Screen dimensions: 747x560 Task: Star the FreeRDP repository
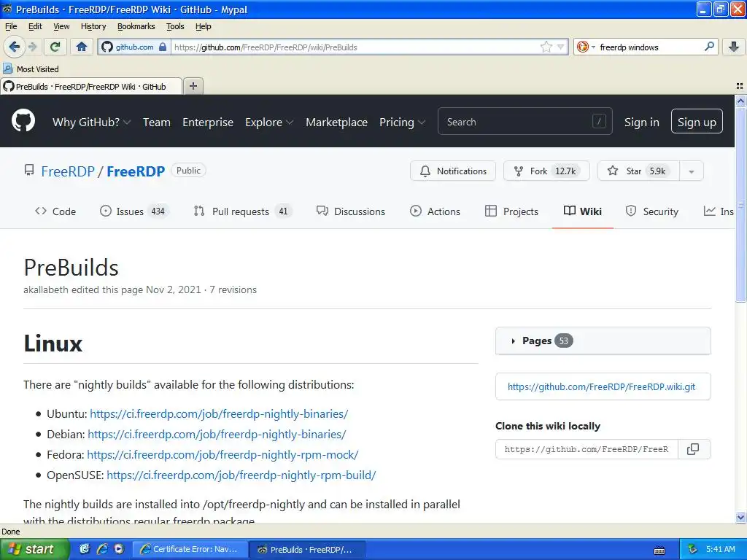638,171
